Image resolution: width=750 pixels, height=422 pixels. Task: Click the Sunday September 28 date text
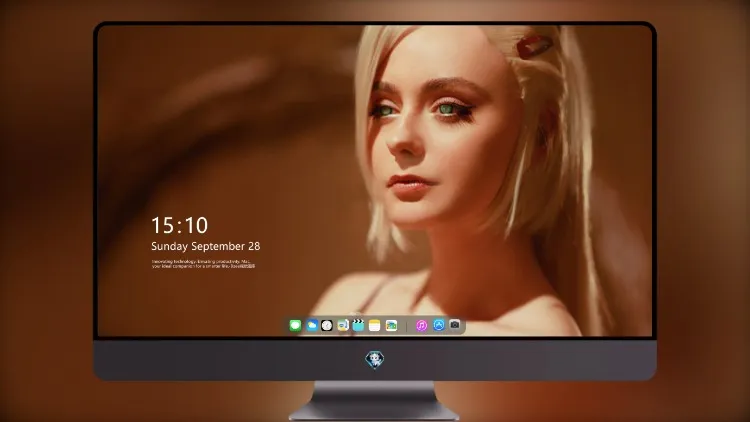[206, 246]
